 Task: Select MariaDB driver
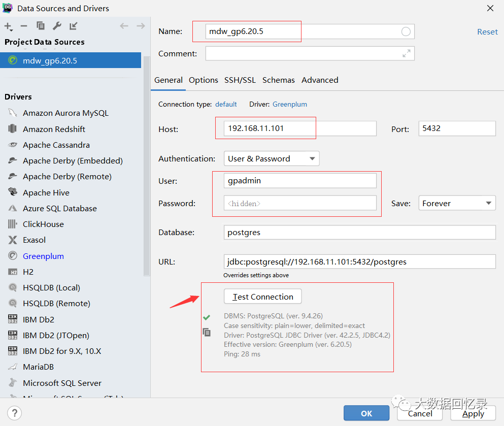pyautogui.click(x=38, y=367)
